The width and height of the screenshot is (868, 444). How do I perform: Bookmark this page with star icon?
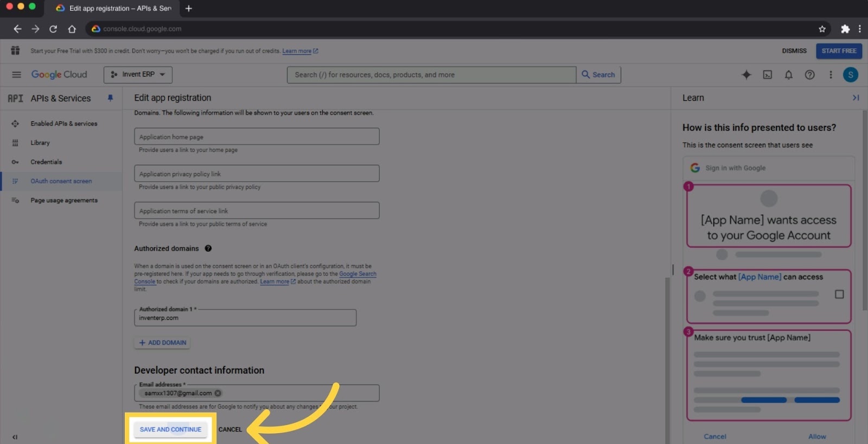[x=822, y=29]
